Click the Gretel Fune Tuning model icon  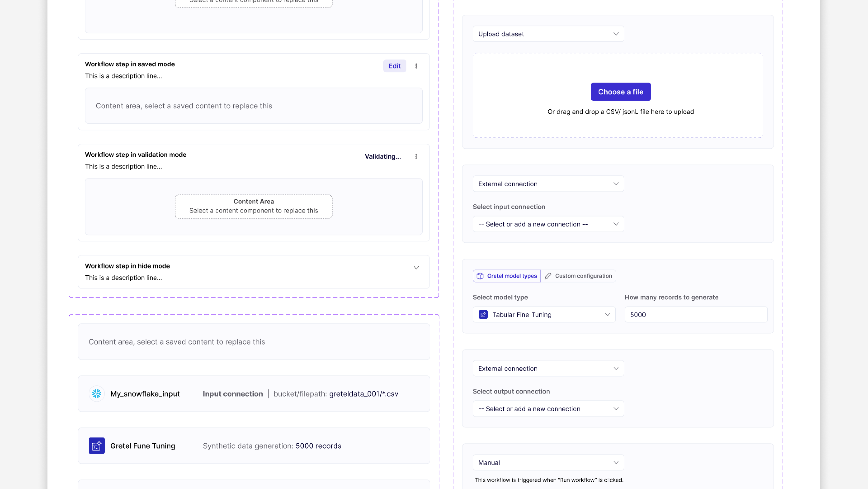97,446
